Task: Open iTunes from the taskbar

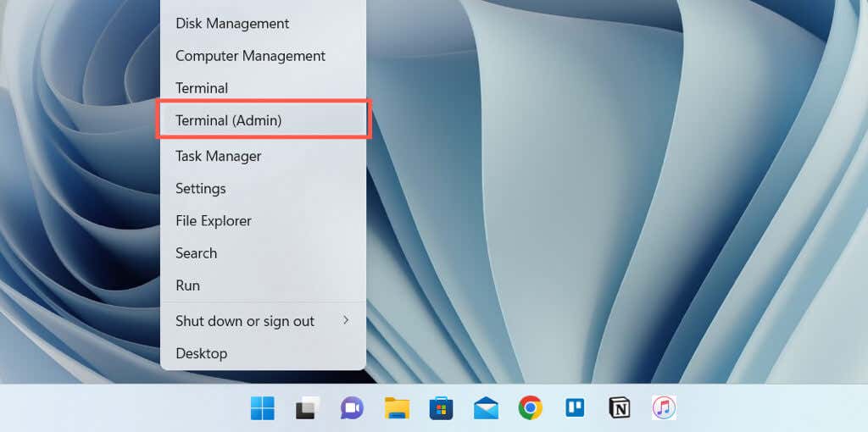Action: point(664,408)
